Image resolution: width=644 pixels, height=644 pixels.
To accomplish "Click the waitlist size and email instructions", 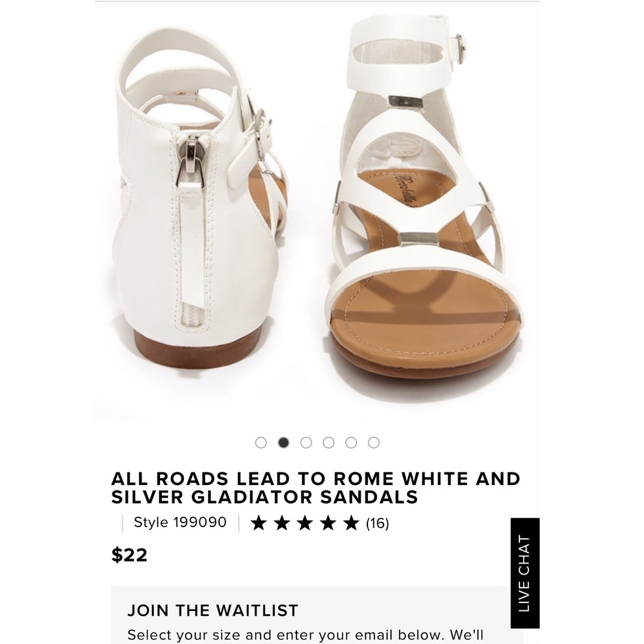I will (x=305, y=635).
